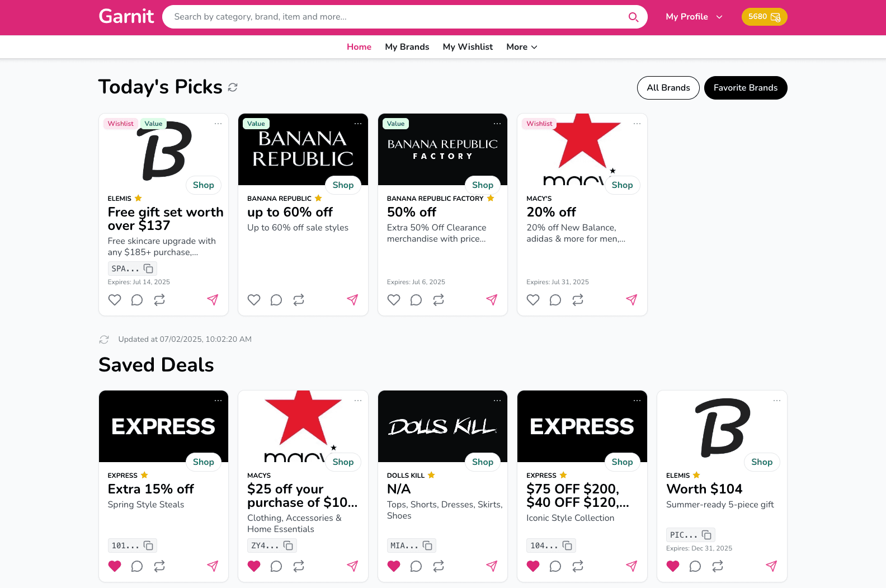Share the Banana Republic 60% off deal
Screen dimensions: 886x588
352,300
